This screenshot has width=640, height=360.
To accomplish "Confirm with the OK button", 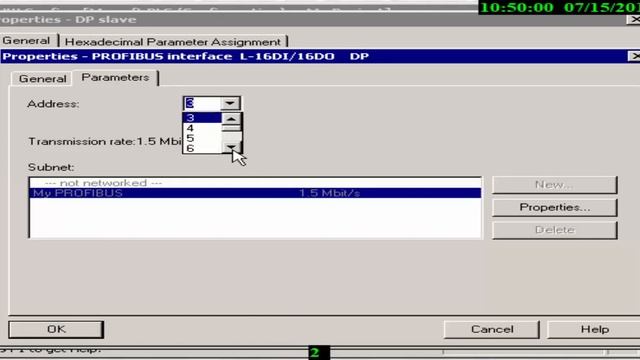I will coord(56,329).
